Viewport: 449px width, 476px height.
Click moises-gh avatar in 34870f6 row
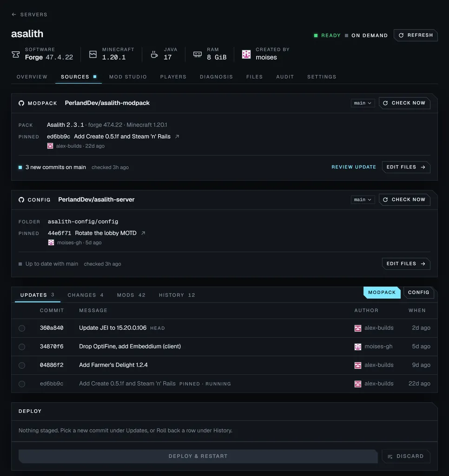pyautogui.click(x=358, y=347)
